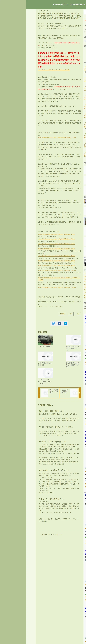
Task: Open the comments count button
Action: tap(71, 314)
